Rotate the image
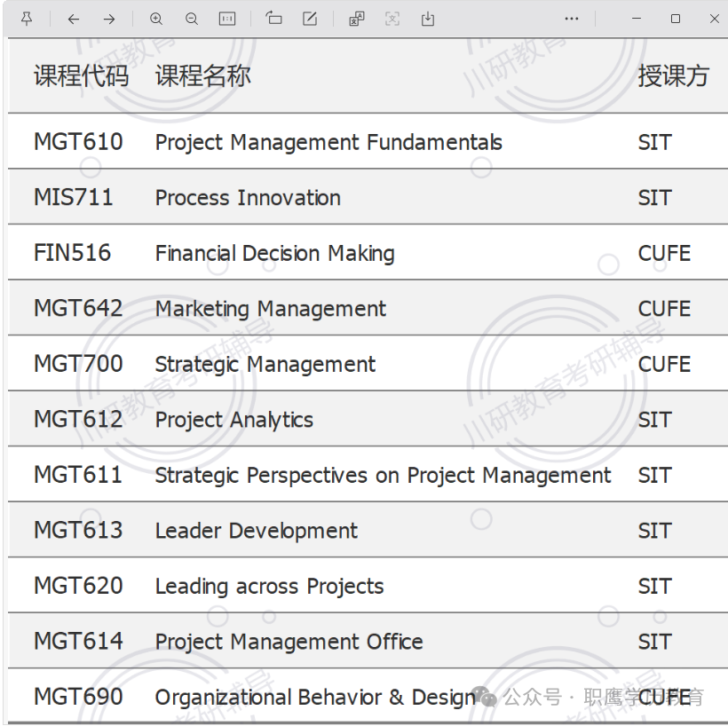 click(273, 19)
